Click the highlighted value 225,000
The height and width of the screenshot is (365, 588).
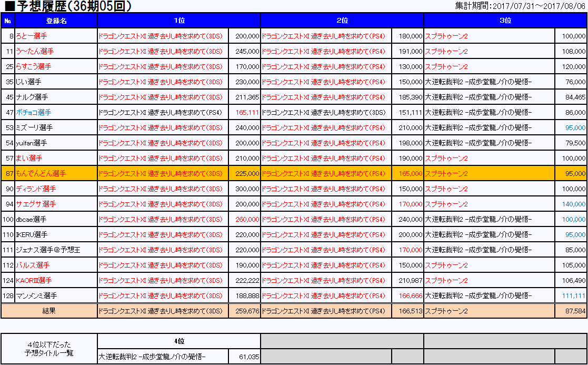tap(247, 174)
